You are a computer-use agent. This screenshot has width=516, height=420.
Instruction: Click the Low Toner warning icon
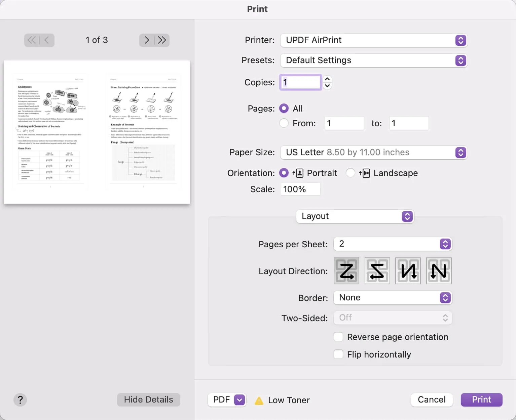pyautogui.click(x=259, y=400)
